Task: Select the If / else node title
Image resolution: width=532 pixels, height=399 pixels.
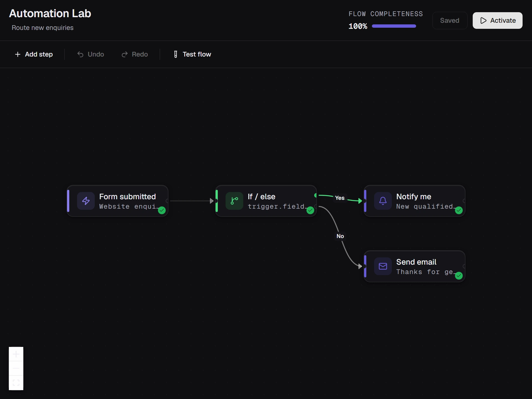Action: 262,196
